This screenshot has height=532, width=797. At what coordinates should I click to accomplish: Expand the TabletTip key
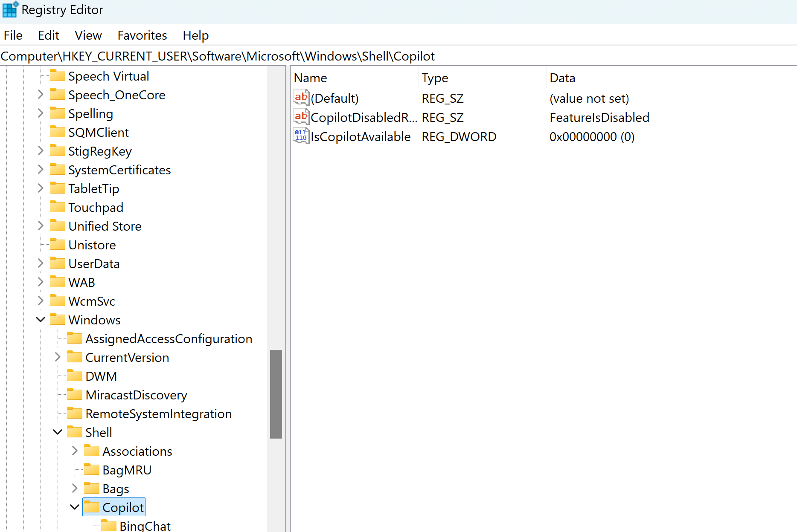click(x=41, y=188)
